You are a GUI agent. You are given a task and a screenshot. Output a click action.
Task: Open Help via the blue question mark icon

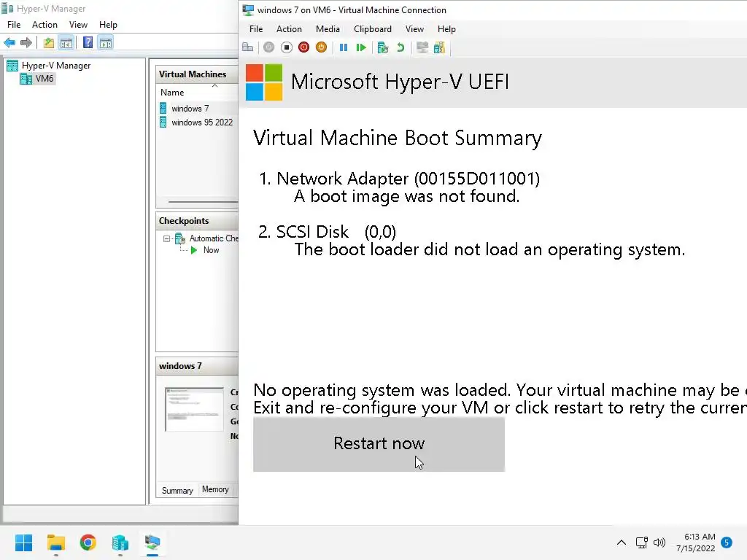tap(88, 43)
